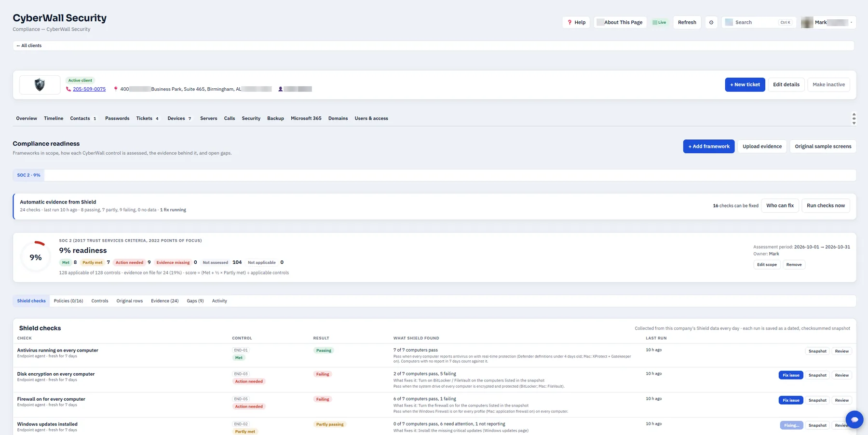Open the Users & access tab

[371, 119]
